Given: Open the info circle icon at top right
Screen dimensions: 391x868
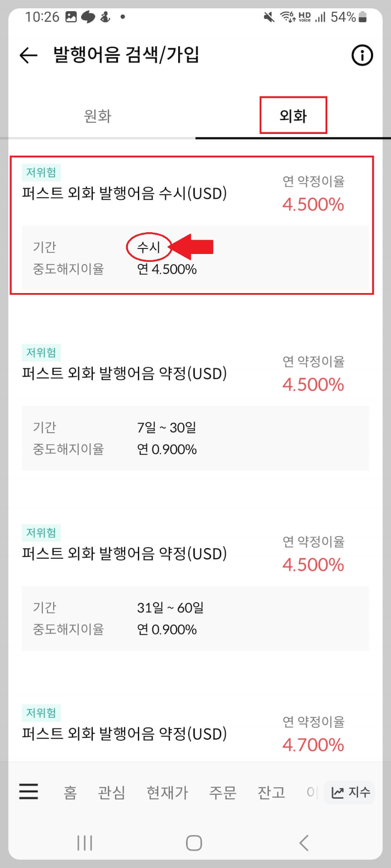Looking at the screenshot, I should [x=362, y=55].
